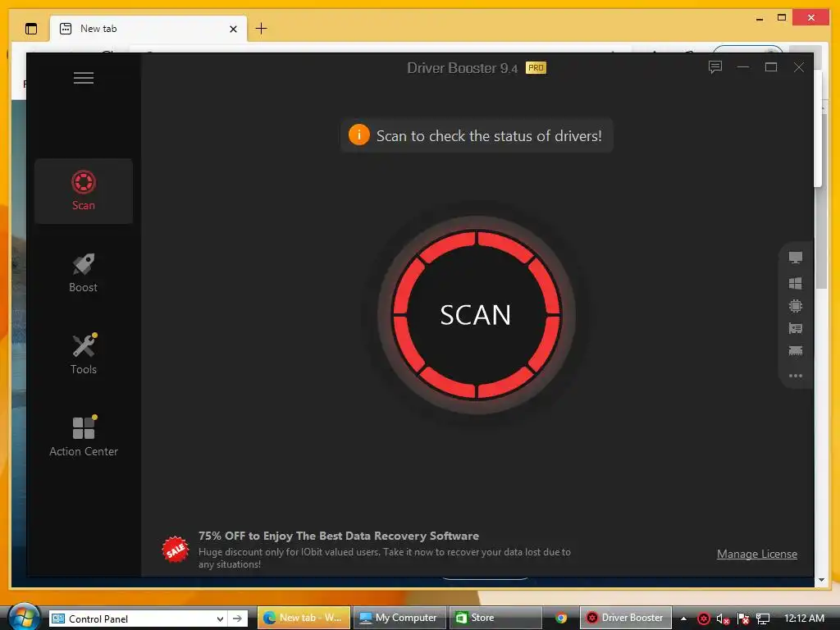Open the 75% OFF data recovery offer
This screenshot has width=840, height=630.
[339, 536]
